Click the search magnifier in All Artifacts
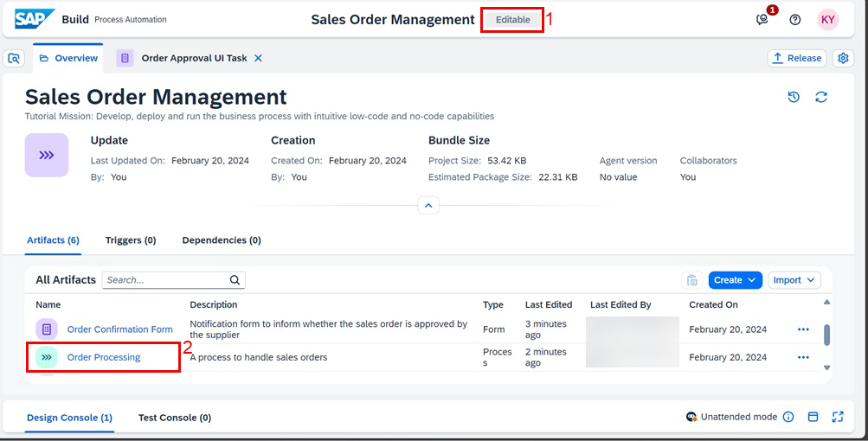The image size is (868, 441). coord(235,280)
